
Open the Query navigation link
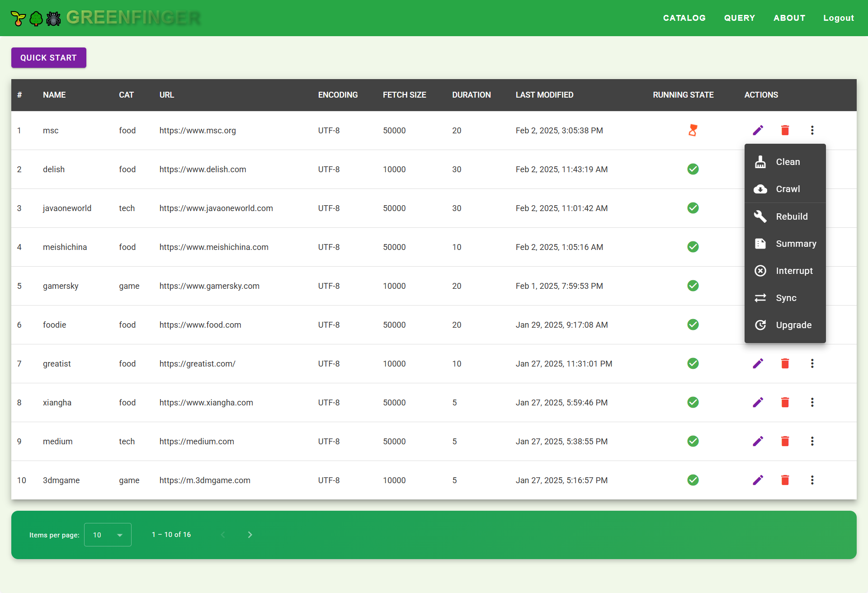tap(740, 18)
